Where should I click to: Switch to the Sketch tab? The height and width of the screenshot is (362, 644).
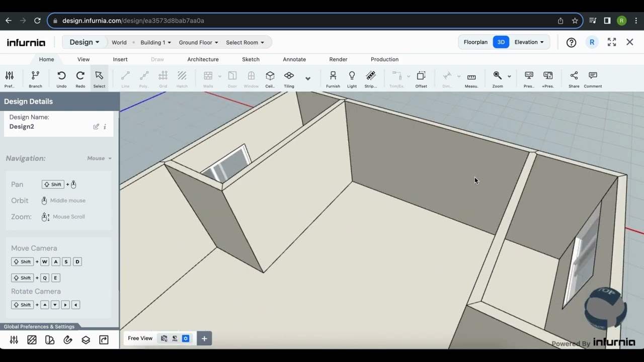[251, 59]
